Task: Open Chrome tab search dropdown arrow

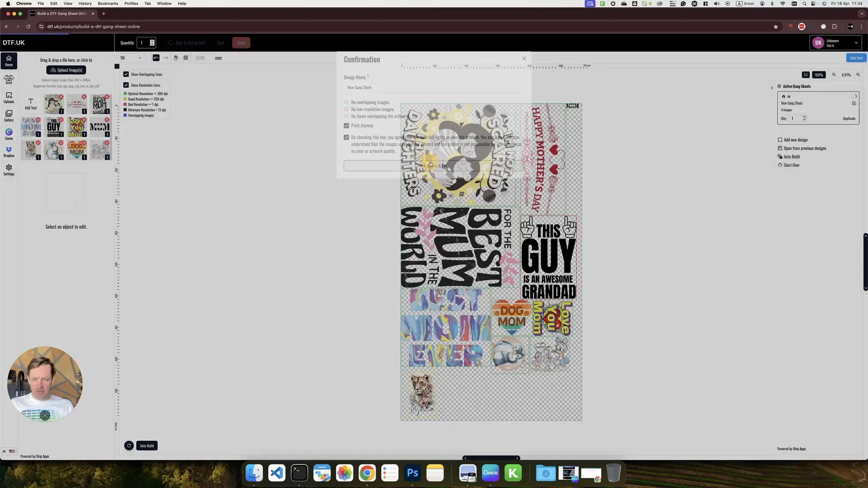Action: 862,14
